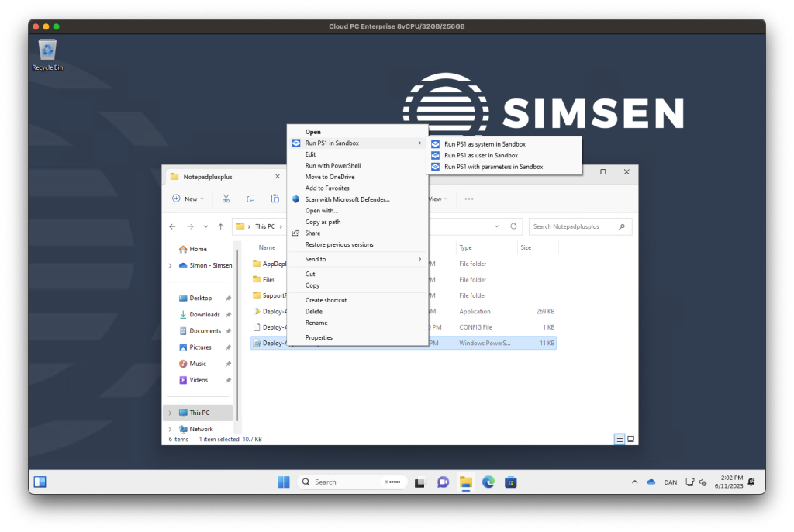Click the Up arrow navigation button
The width and height of the screenshot is (794, 532).
(221, 226)
